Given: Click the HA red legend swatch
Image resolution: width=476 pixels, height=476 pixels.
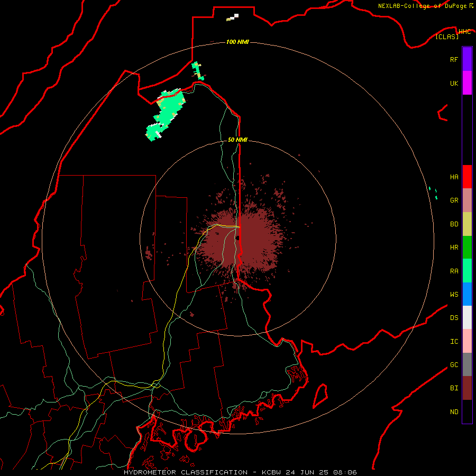Looking at the screenshot, I should coord(467,177).
